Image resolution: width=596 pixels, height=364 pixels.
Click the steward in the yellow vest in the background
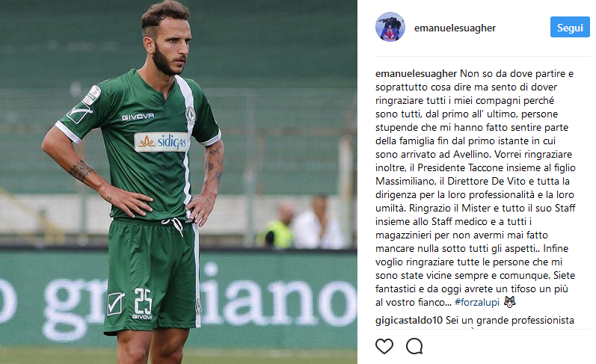pos(275,226)
